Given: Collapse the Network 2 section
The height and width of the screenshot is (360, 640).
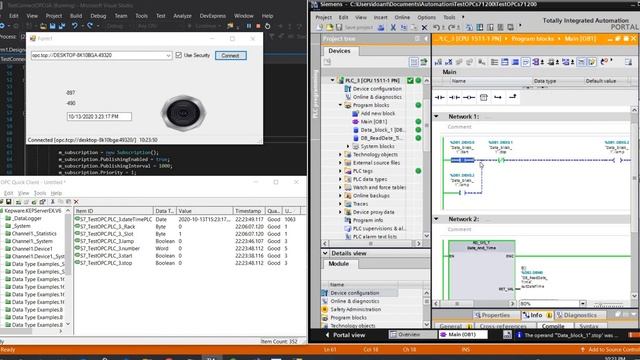Looking at the screenshot, I should click(x=436, y=219).
